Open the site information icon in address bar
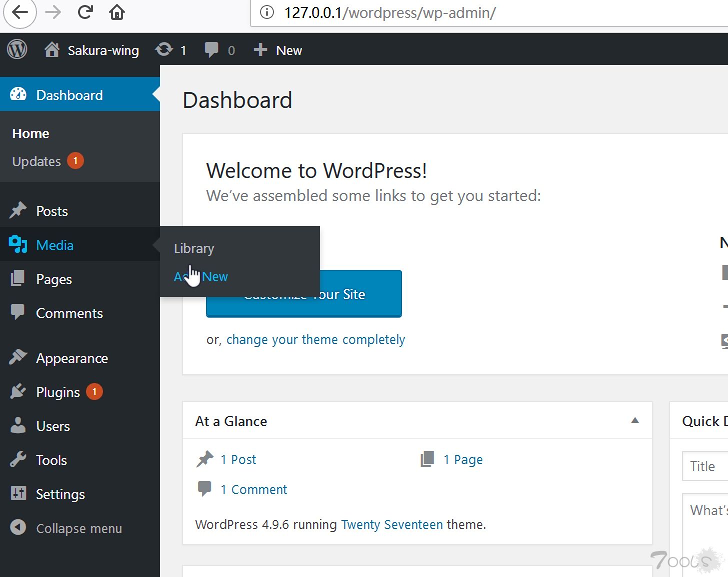728x577 pixels. click(x=267, y=12)
